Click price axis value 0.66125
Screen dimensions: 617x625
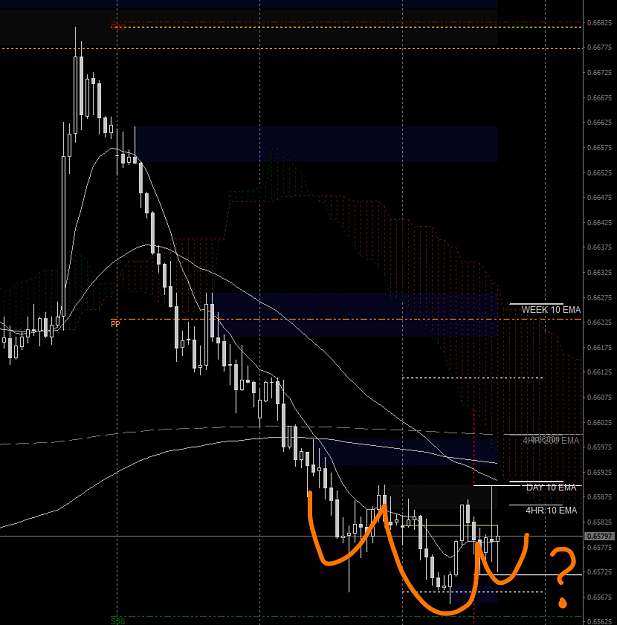coord(599,372)
